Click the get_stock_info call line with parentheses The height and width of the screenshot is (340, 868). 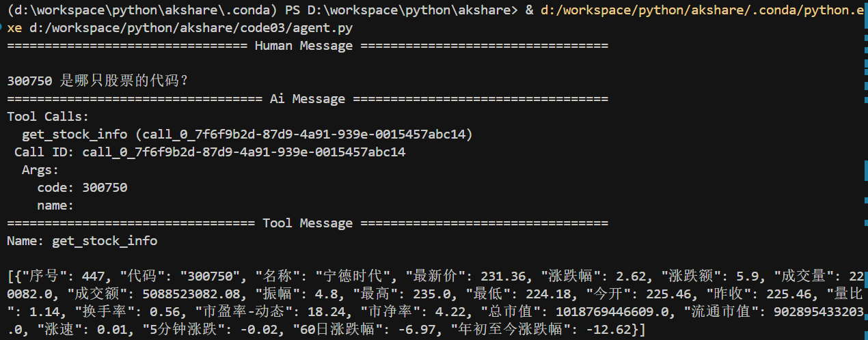pos(247,134)
